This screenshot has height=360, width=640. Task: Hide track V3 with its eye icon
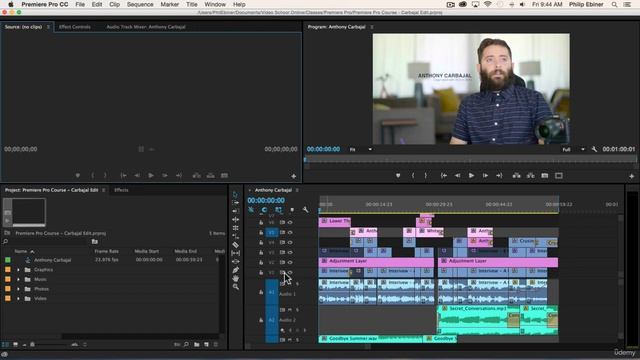pyautogui.click(x=290, y=253)
